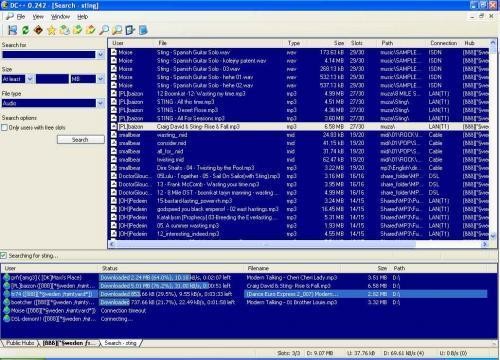Click the brown diamond Follow Redirect icon
The width and height of the screenshot is (500, 360).
point(39,30)
